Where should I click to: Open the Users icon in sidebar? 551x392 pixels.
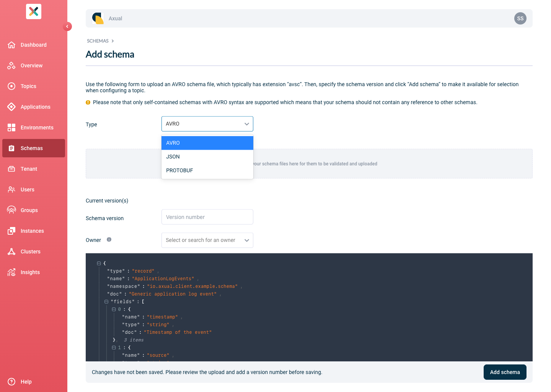pyautogui.click(x=11, y=189)
